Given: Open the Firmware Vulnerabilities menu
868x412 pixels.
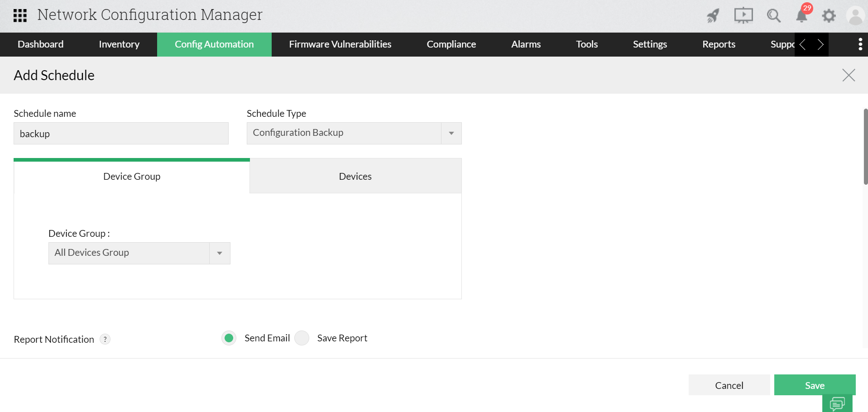Looking at the screenshot, I should pos(340,44).
